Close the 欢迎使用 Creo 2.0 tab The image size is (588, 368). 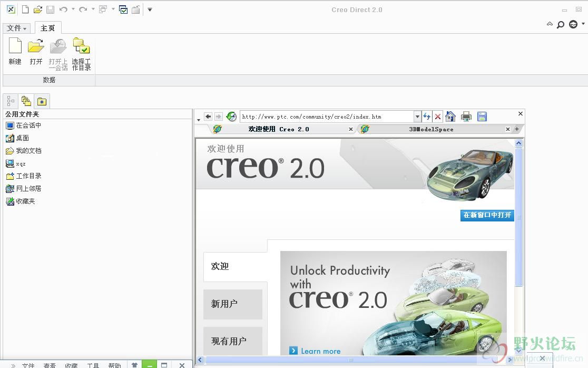(350, 129)
